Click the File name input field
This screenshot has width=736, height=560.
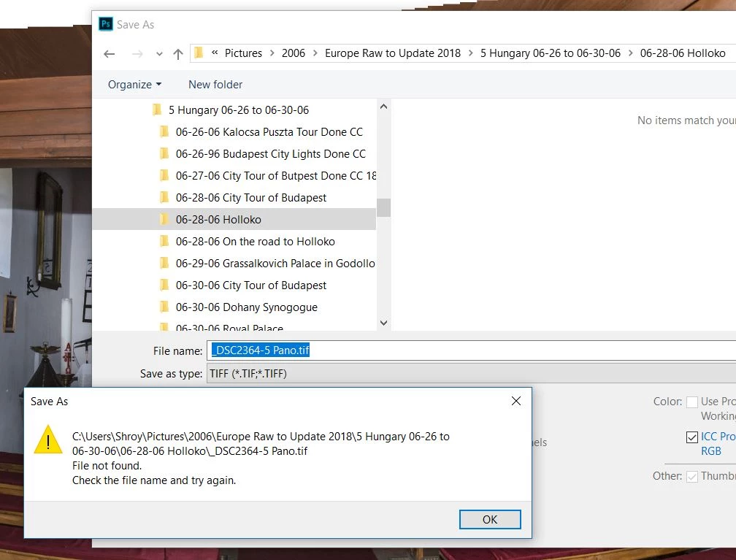[x=471, y=350]
